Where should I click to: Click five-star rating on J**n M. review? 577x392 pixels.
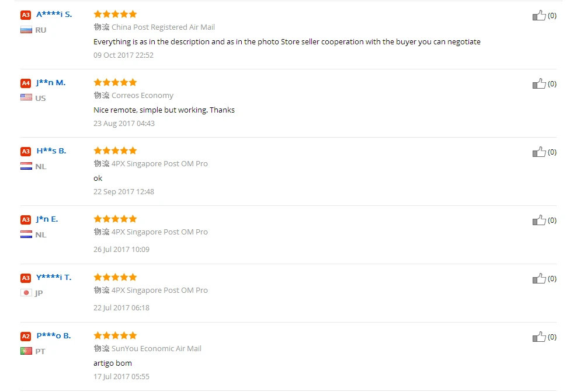(x=115, y=82)
